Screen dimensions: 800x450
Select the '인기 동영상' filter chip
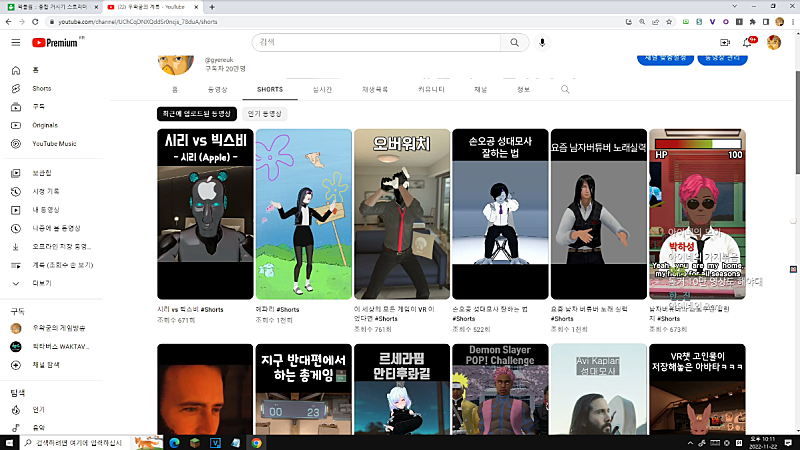265,113
